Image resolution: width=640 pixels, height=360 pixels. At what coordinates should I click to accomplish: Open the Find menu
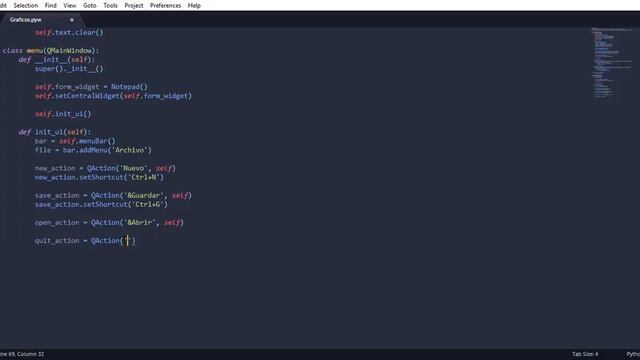(51, 5)
